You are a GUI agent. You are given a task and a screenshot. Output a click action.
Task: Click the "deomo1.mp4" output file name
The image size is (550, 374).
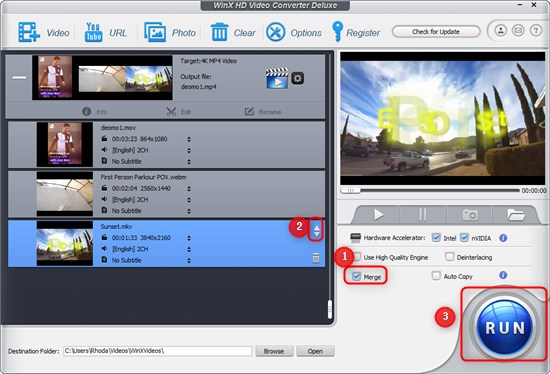coord(198,87)
